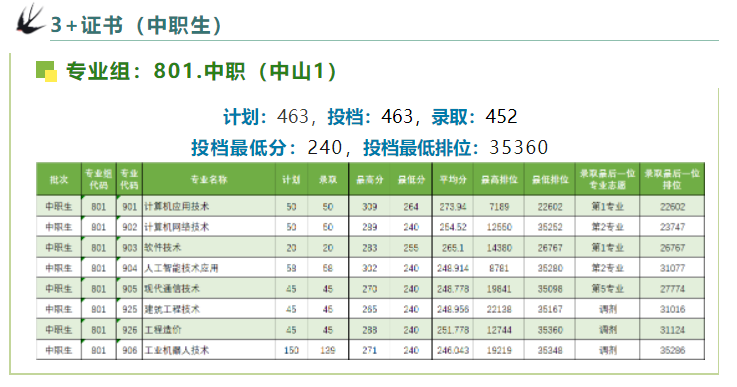Select the 现代通信技术 major cell
This screenshot has width=737, height=387.
(209, 289)
